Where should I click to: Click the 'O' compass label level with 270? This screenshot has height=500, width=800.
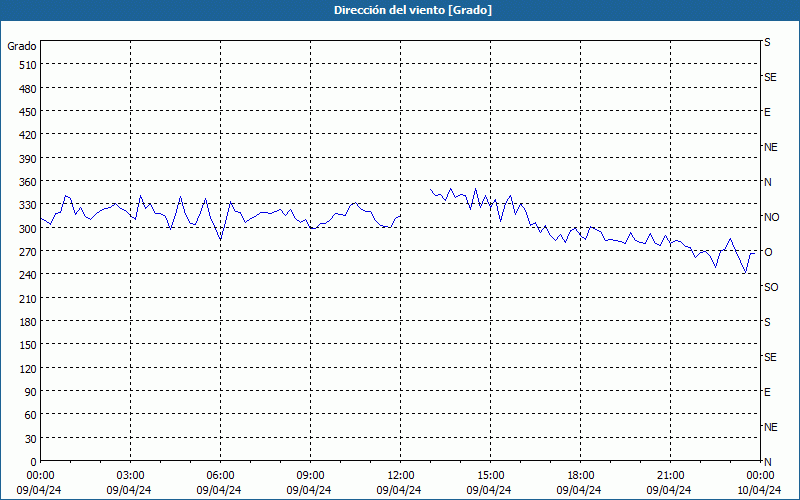(x=768, y=252)
